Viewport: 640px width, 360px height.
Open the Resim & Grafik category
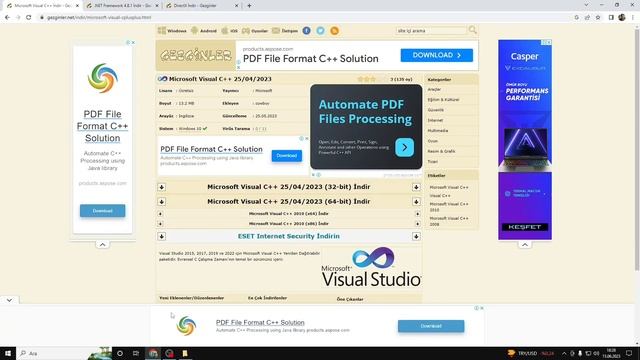[441, 151]
